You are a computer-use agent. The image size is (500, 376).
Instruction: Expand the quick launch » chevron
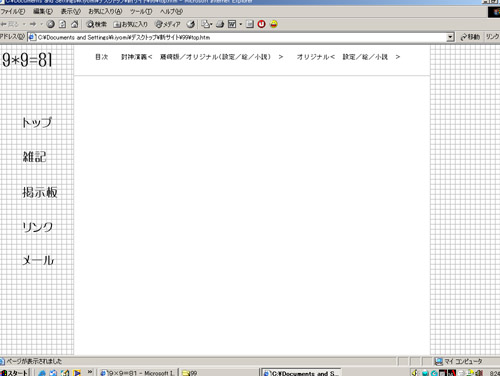(x=90, y=372)
